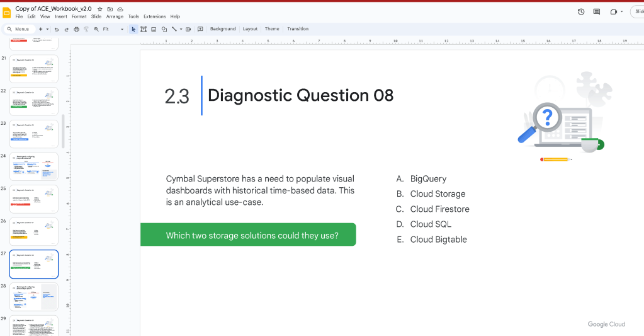Select the line drawing tool

tap(174, 29)
